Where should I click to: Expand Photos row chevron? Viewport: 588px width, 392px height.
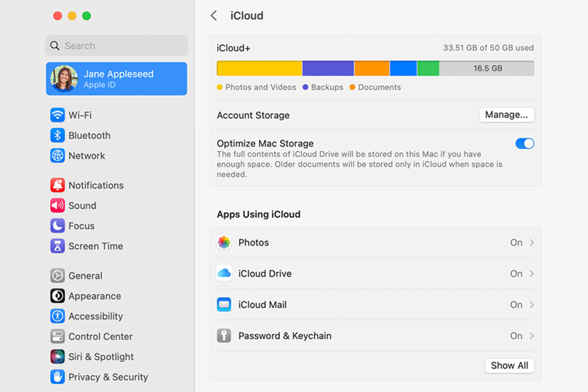pyautogui.click(x=532, y=243)
